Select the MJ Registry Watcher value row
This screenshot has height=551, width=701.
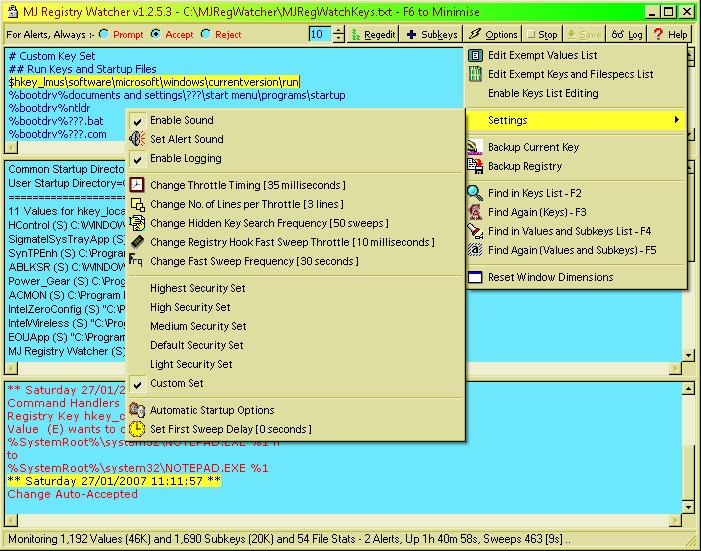coord(66,351)
